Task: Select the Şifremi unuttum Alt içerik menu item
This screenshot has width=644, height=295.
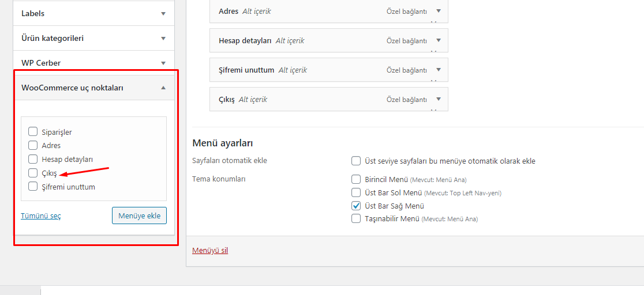Action: click(328, 70)
